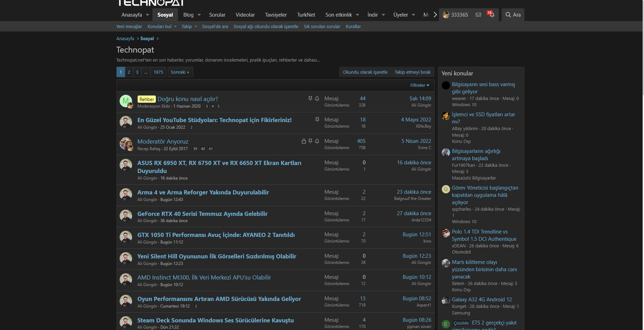Expand the İndir dropdown arrow
The width and height of the screenshot is (644, 330).
point(383,15)
